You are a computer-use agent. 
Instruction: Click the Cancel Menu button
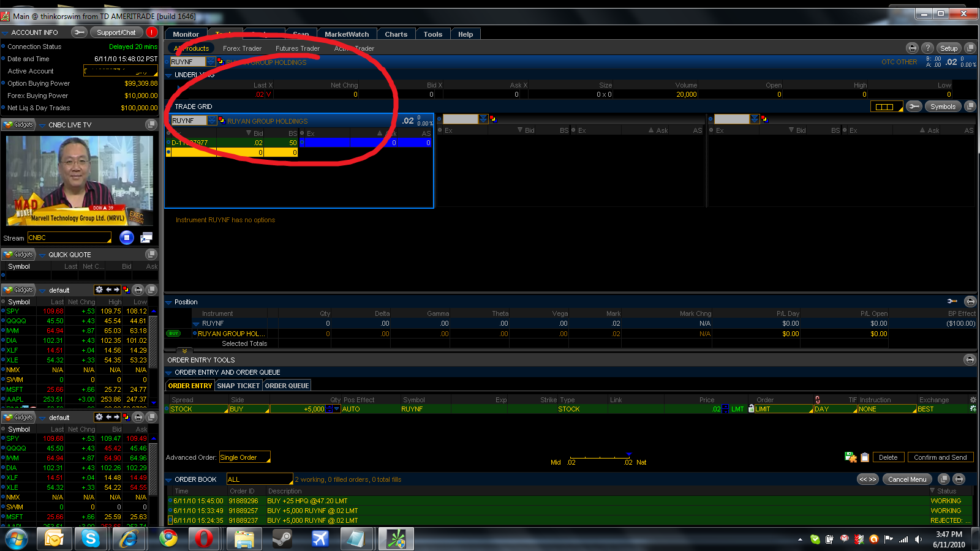[x=907, y=479]
